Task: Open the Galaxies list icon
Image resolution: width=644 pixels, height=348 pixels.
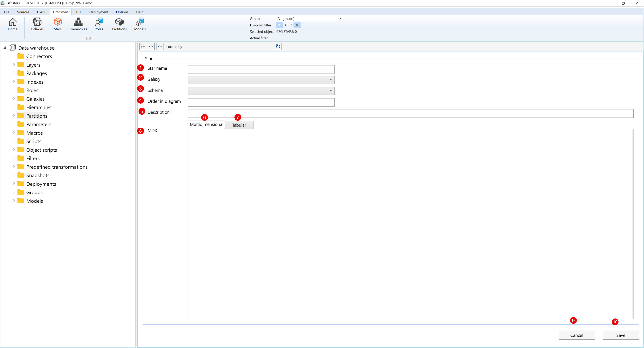Action: point(37,24)
